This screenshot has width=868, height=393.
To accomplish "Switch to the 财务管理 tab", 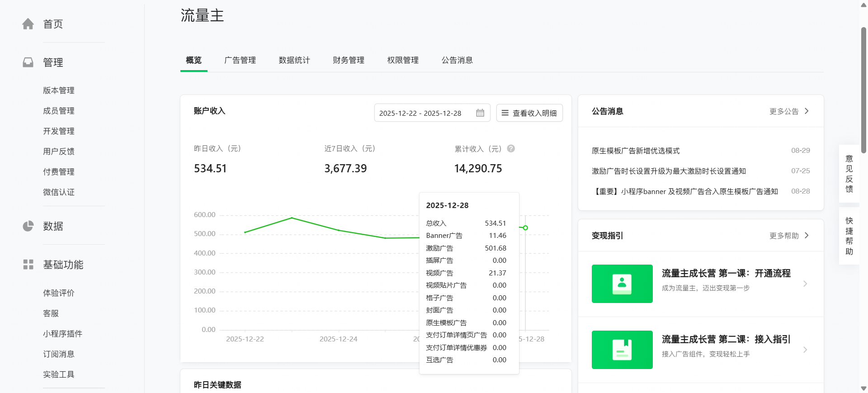I will pos(349,60).
